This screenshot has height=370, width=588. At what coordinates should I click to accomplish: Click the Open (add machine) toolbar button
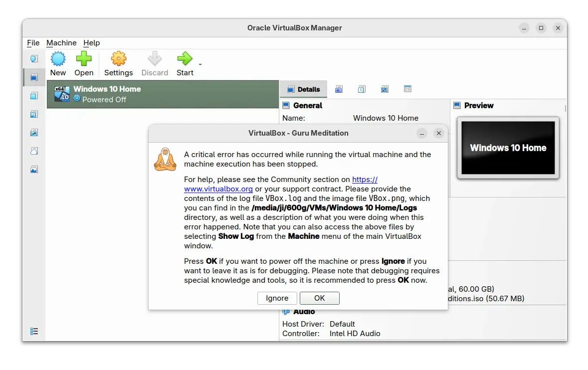[84, 64]
